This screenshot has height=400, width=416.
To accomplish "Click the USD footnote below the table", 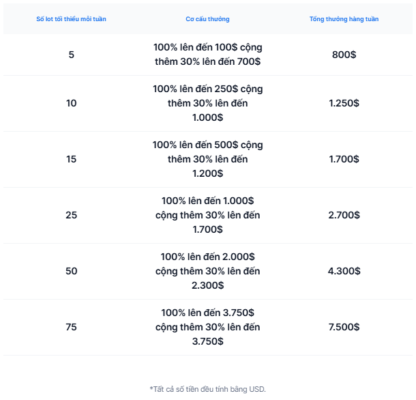I will pyautogui.click(x=208, y=389).
